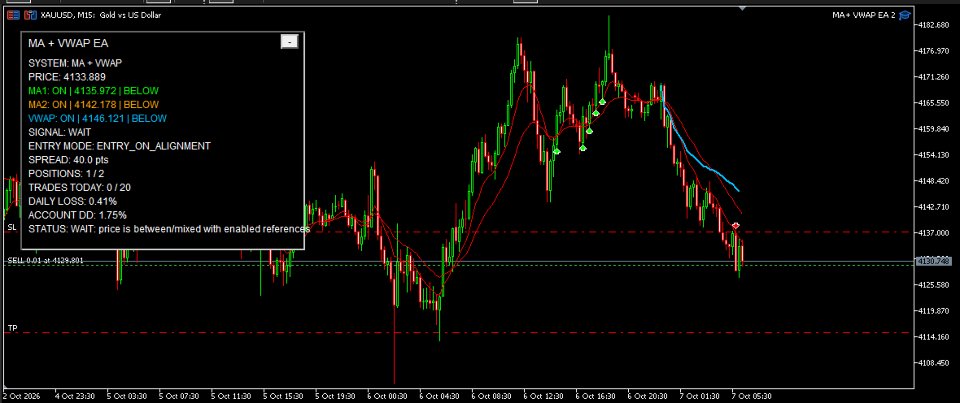Click the 4148.420 price axis label
Image resolution: width=960 pixels, height=403 pixels.
pos(934,181)
